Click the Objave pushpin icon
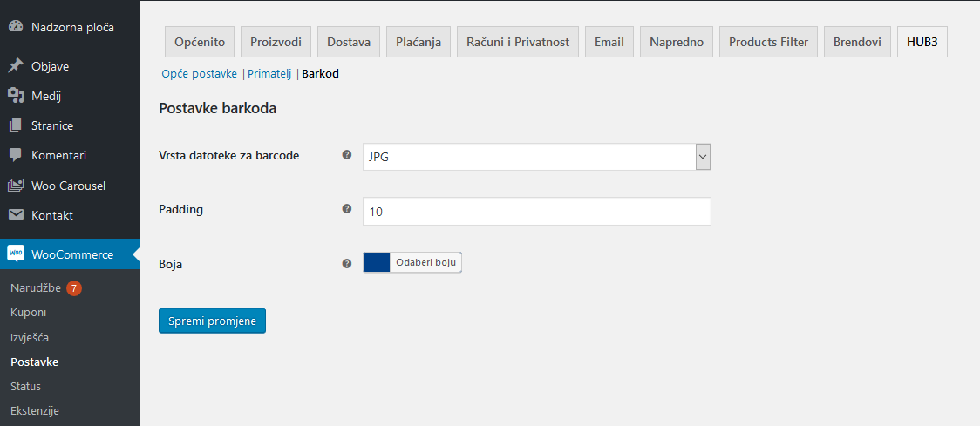This screenshot has height=426, width=980. point(16,66)
